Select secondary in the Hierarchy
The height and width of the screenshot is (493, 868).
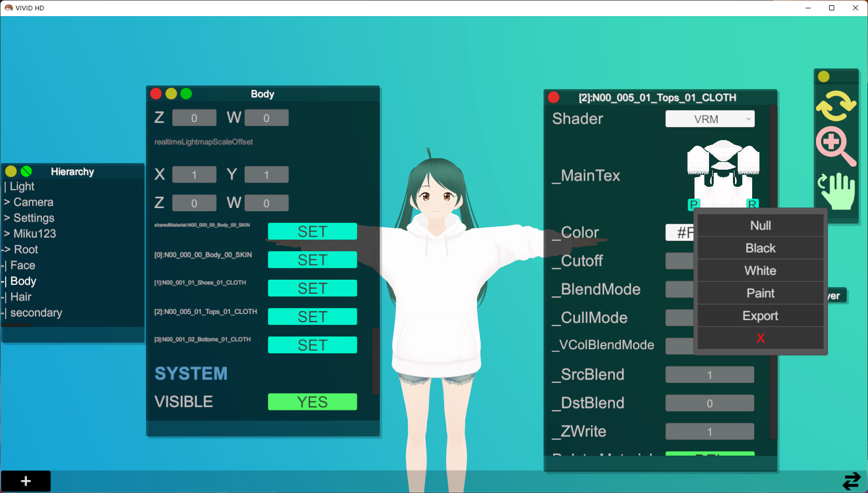36,313
